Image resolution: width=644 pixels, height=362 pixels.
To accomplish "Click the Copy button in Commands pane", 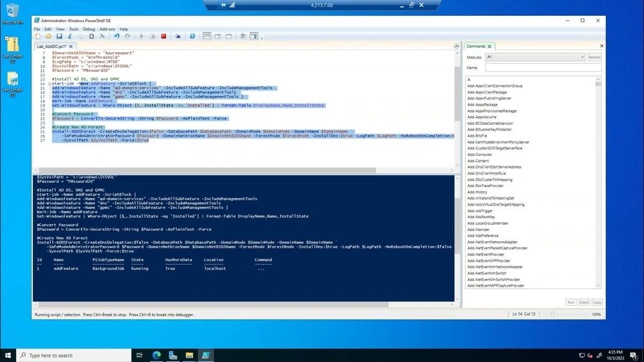I will coord(597,302).
